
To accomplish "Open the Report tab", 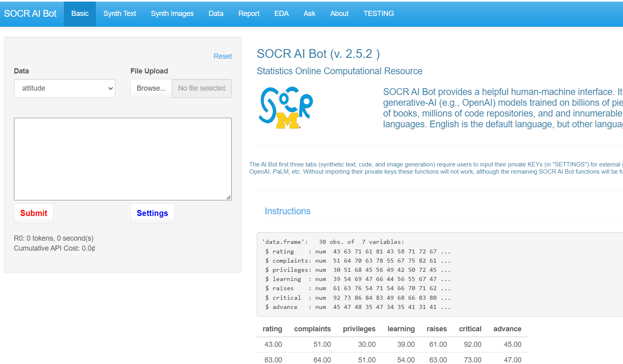I will [248, 13].
